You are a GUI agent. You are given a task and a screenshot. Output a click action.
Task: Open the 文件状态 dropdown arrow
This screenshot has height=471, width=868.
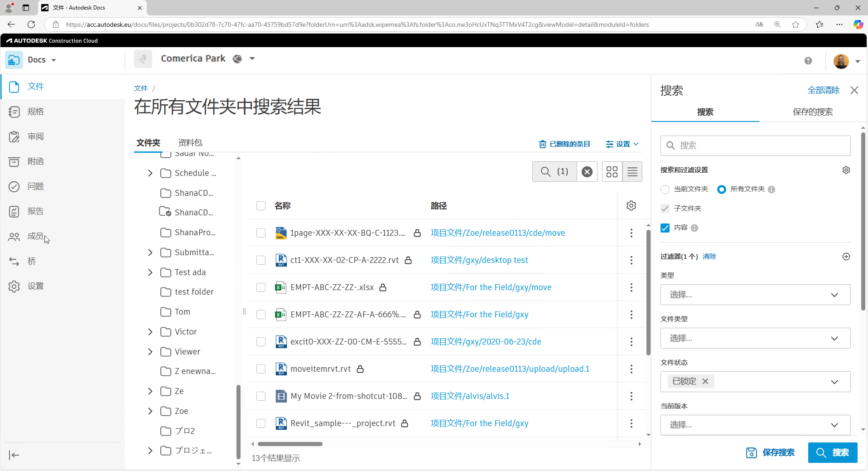(x=834, y=382)
